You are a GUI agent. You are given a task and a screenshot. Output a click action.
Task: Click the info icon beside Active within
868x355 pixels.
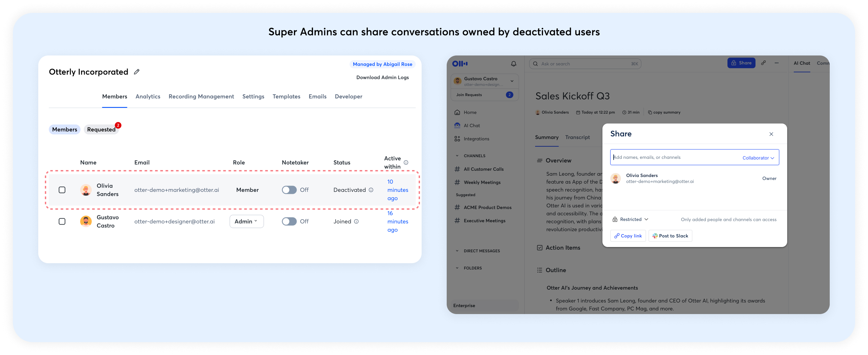coord(406,162)
